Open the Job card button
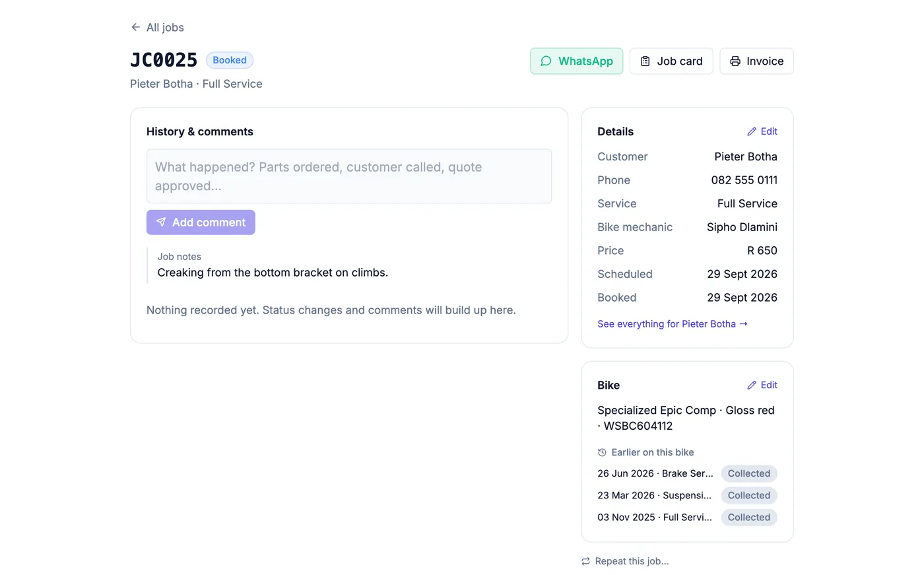 (671, 61)
